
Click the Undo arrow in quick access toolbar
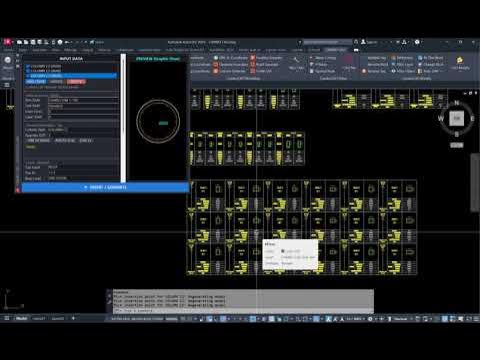coord(67,42)
